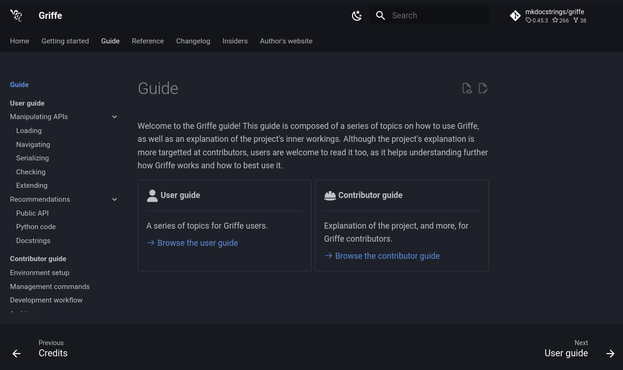This screenshot has height=370, width=623.
Task: Open Environment setup sidebar page
Action: [40, 273]
